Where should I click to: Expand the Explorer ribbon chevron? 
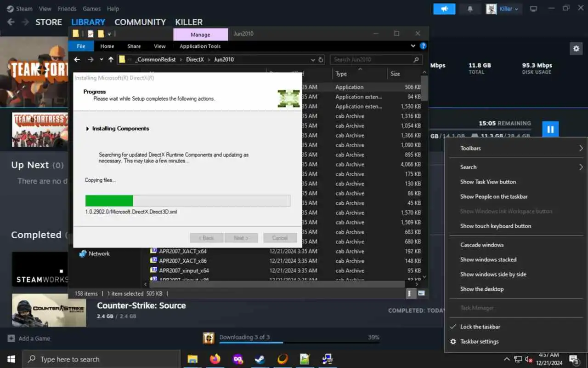tap(413, 46)
